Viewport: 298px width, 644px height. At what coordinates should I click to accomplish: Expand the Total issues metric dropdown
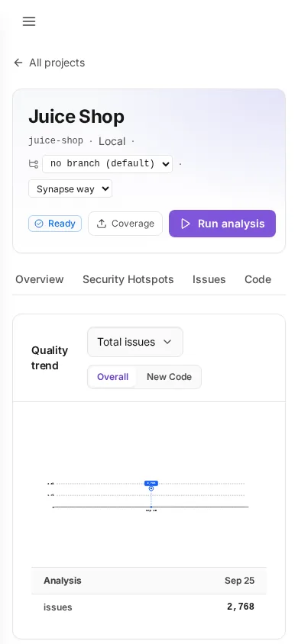click(x=135, y=342)
